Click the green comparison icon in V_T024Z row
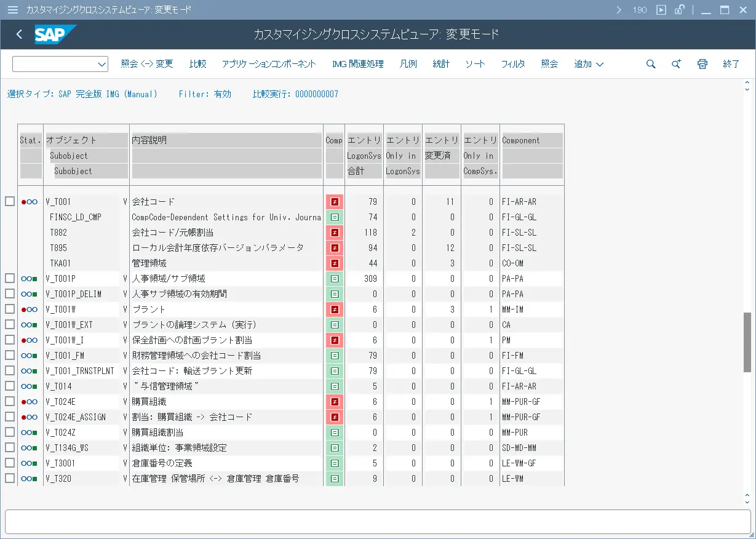Screen dimensions: 756x539 point(335,433)
